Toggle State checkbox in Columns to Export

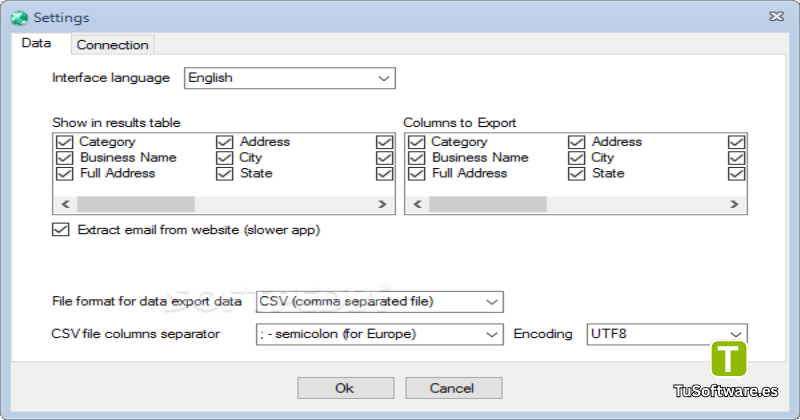click(x=577, y=174)
